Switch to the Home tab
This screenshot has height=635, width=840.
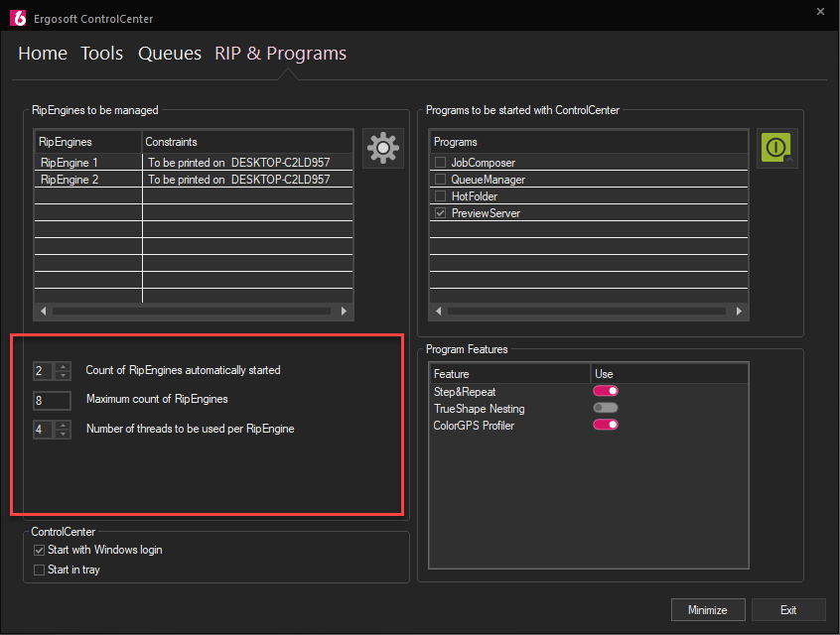(x=43, y=54)
